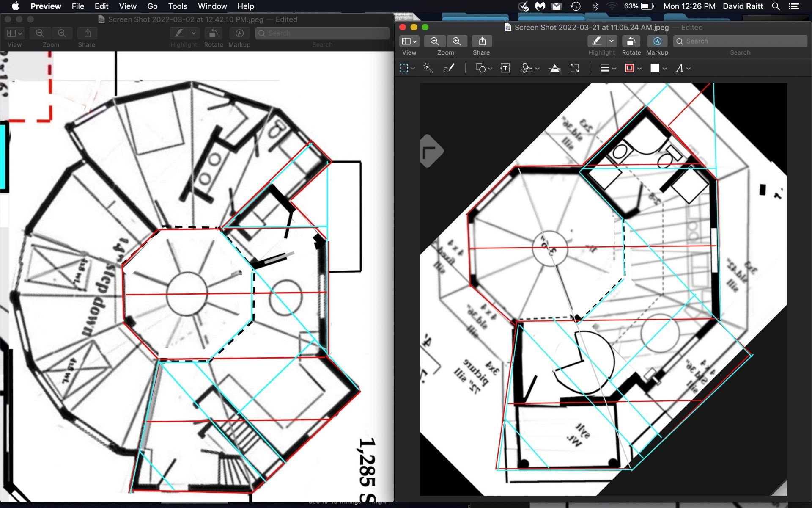This screenshot has height=508, width=812.
Task: Click the Text box tool
Action: 505,68
